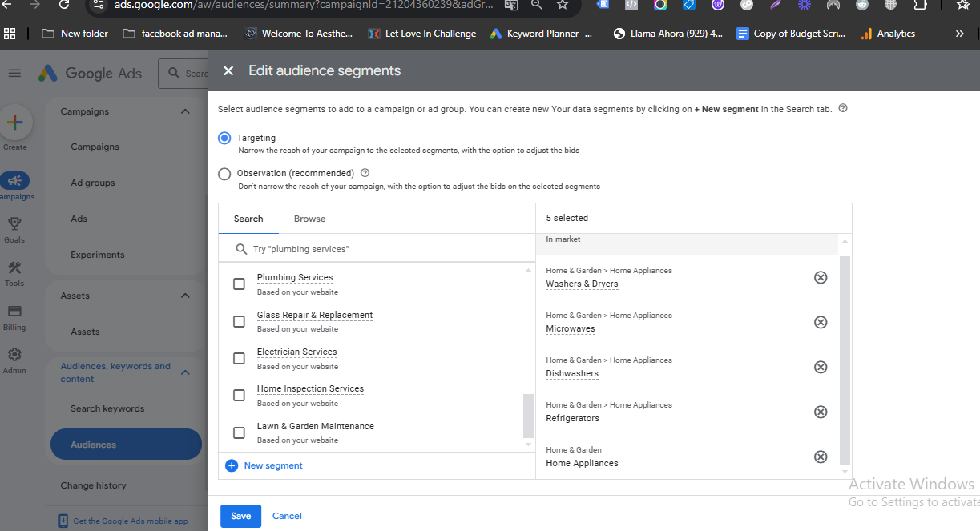Viewport: 980px width, 531px height.
Task: Close the Edit audience segments panel
Action: [x=228, y=71]
